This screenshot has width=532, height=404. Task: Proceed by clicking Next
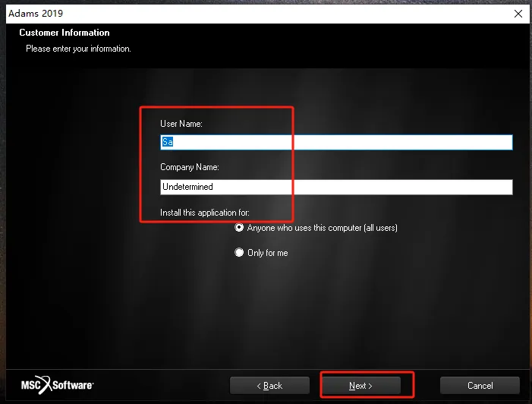click(361, 386)
